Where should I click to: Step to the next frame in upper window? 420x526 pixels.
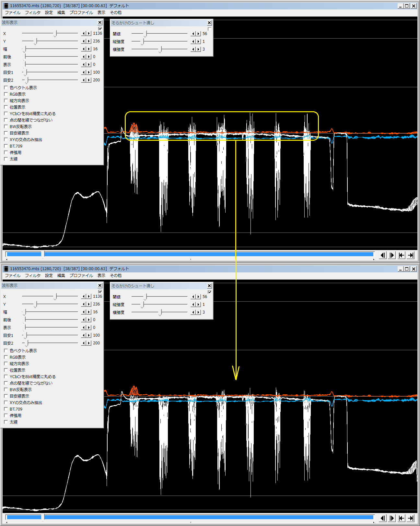(392, 255)
